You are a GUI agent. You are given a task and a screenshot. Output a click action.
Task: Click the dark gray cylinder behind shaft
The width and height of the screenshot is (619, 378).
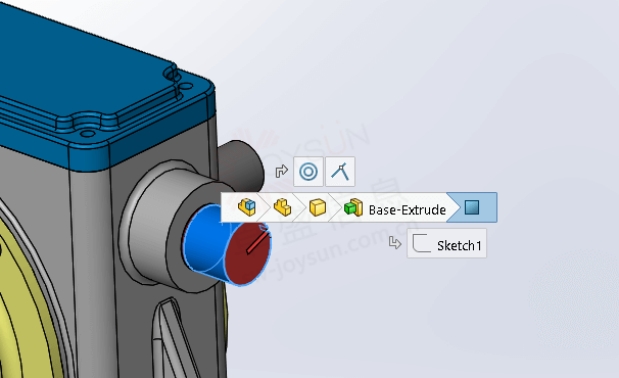[242, 163]
